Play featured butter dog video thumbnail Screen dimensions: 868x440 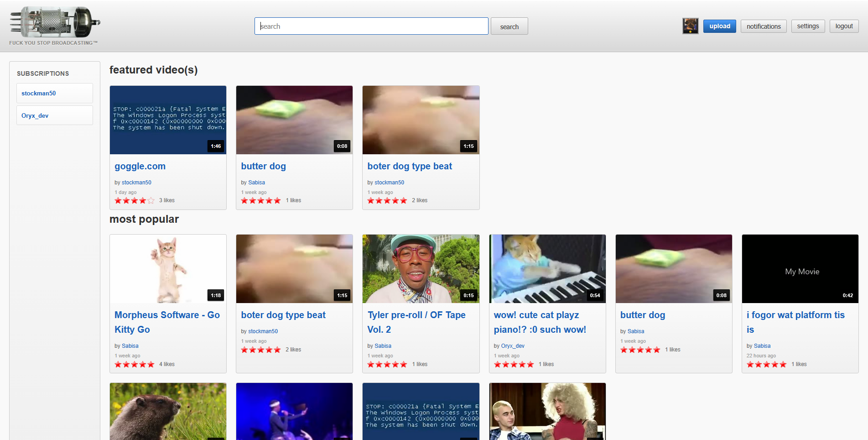[x=294, y=120]
